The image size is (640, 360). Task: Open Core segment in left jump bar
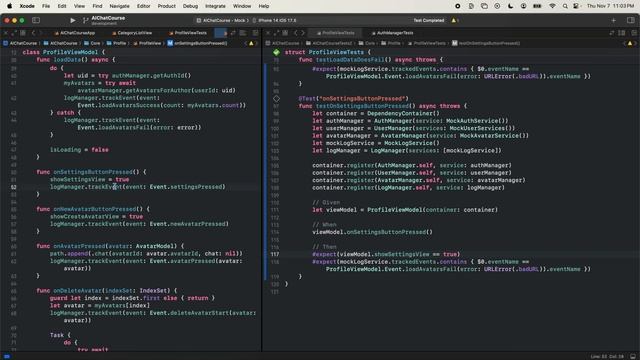[92, 43]
